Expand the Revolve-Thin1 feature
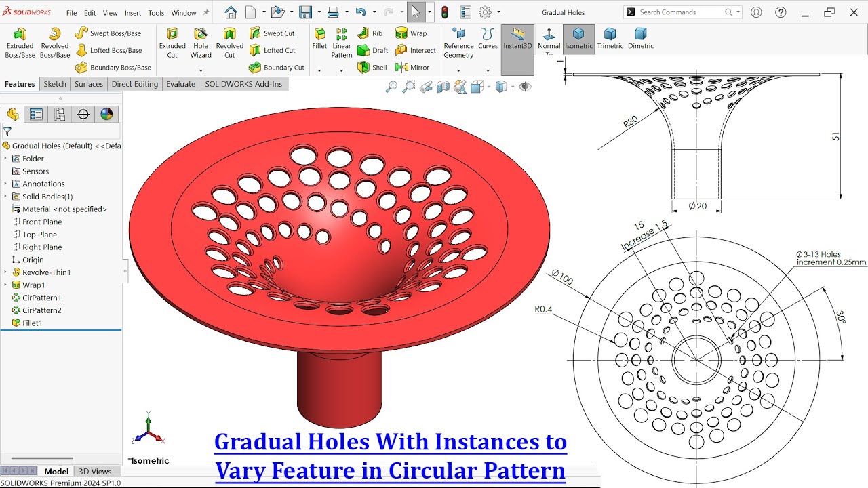Screen dimensions: 868x488 (5, 272)
